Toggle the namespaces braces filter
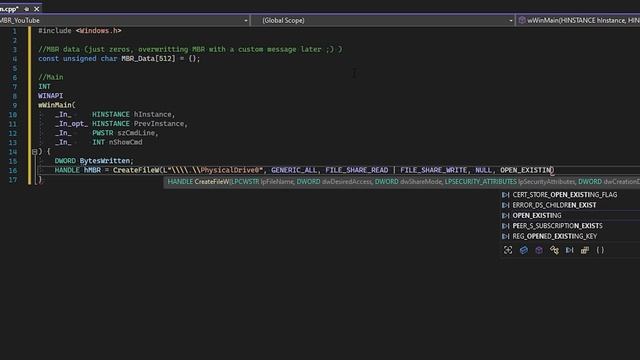The image size is (640, 360). pyautogui.click(x=600, y=250)
